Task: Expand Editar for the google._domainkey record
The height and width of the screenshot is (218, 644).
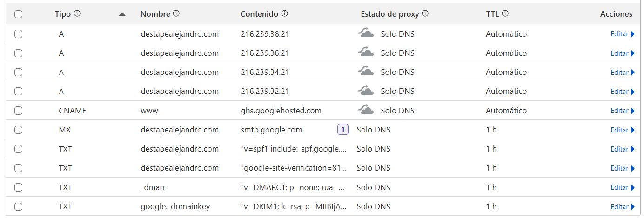Action: 622,207
